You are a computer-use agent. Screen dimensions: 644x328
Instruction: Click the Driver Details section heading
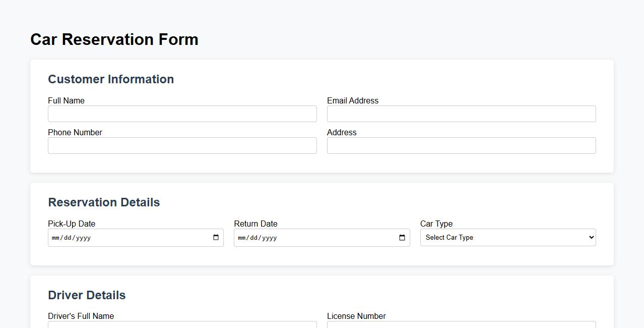click(x=87, y=295)
